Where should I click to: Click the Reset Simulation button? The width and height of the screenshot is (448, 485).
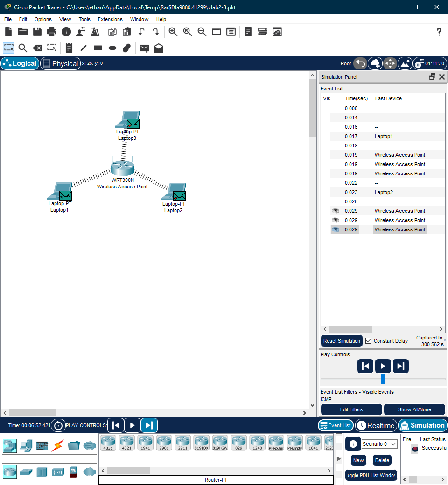(x=342, y=341)
